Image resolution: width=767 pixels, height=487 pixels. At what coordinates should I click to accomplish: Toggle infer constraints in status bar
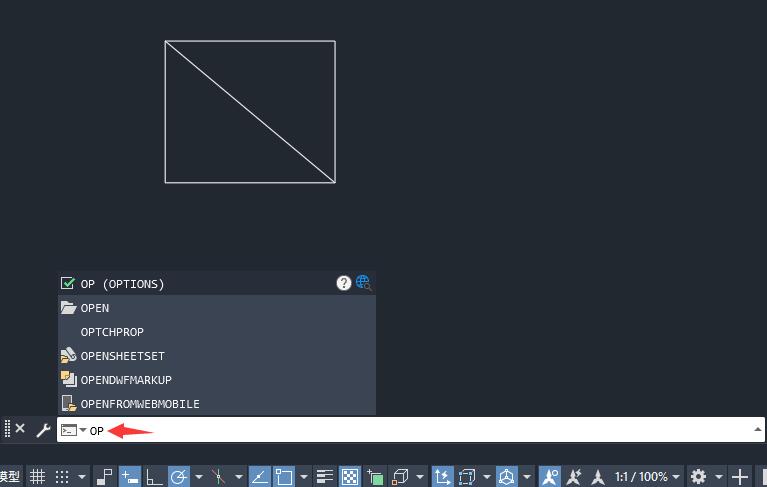(104, 476)
